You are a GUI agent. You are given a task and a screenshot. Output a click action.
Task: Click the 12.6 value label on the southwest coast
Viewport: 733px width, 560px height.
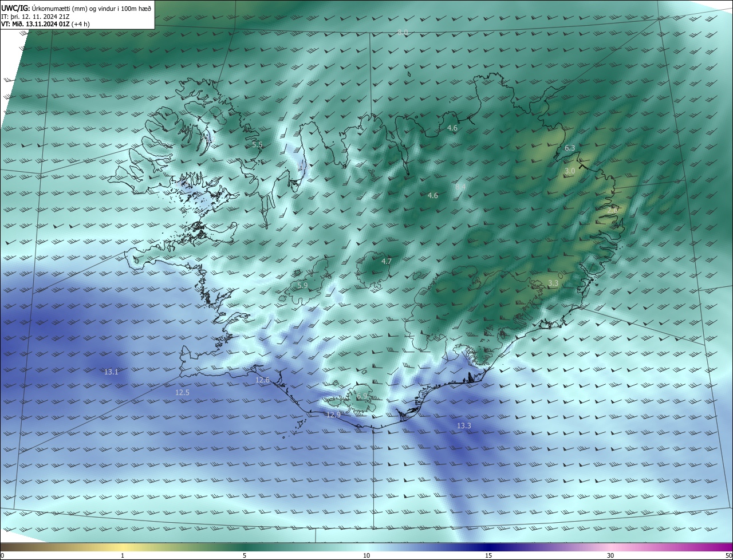click(x=262, y=380)
